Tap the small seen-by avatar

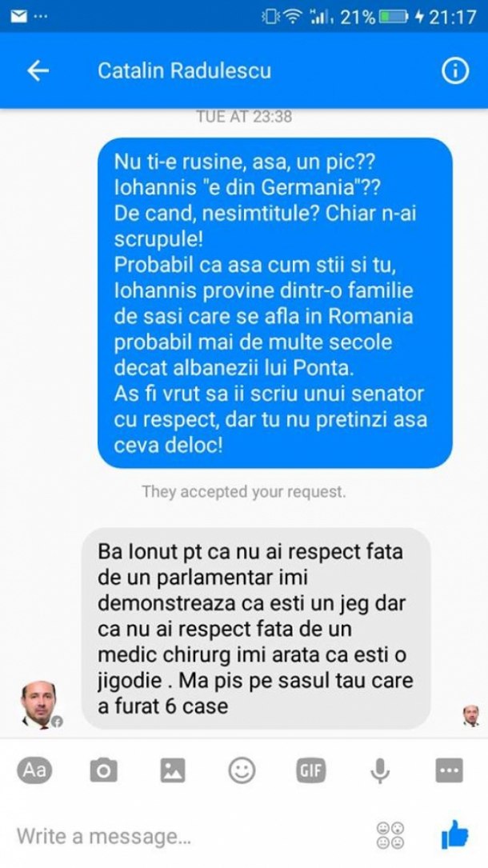coord(471,715)
